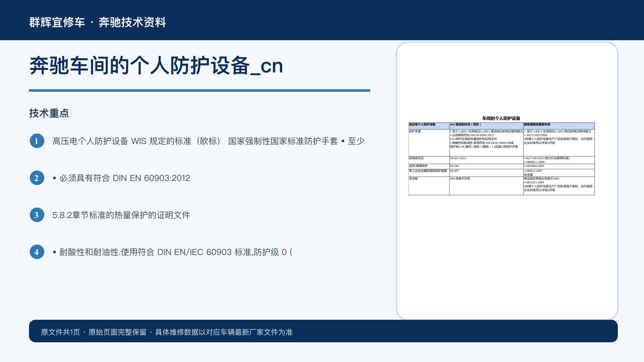The image size is (644, 362).
Task: Select the line 5.8.2章节标准的热量保护的证明文件
Action: point(121,215)
